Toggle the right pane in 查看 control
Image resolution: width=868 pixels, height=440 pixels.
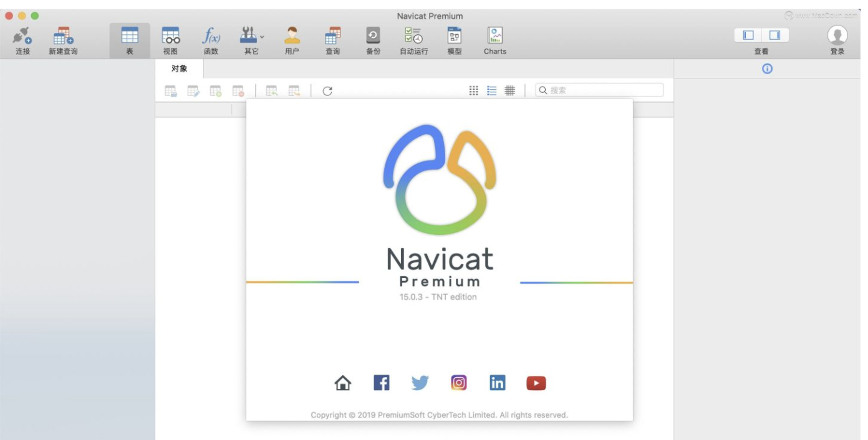(775, 35)
